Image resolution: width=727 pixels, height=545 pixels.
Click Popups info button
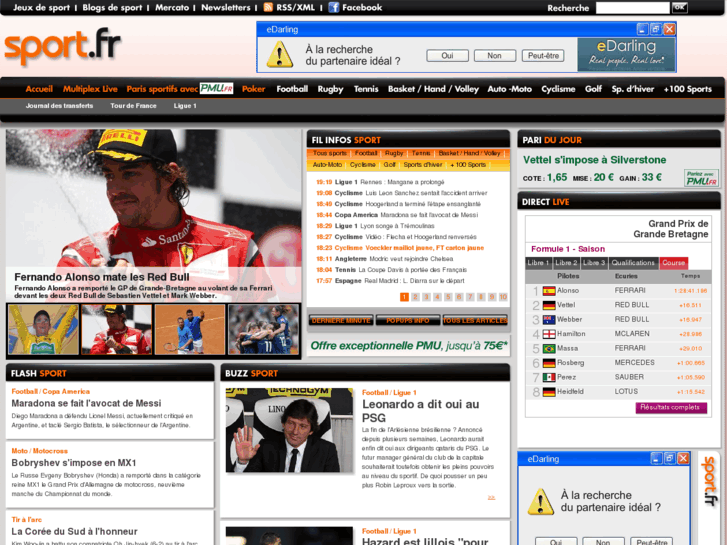408,320
